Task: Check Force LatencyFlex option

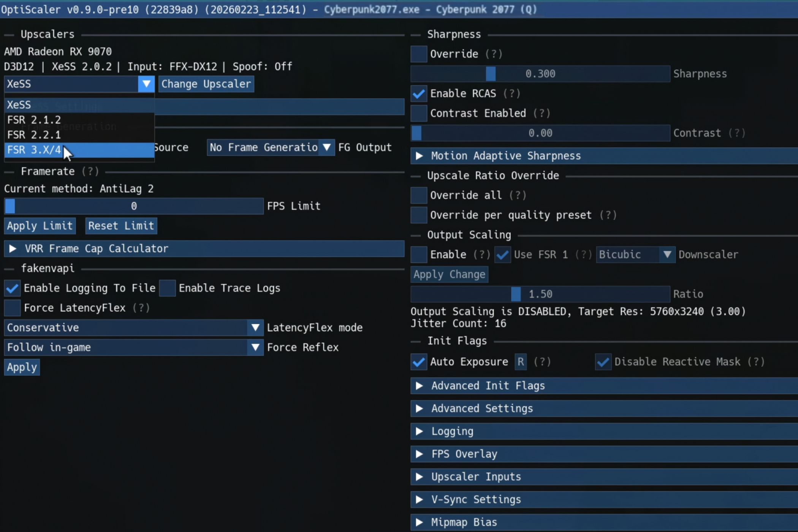Action: [12, 308]
